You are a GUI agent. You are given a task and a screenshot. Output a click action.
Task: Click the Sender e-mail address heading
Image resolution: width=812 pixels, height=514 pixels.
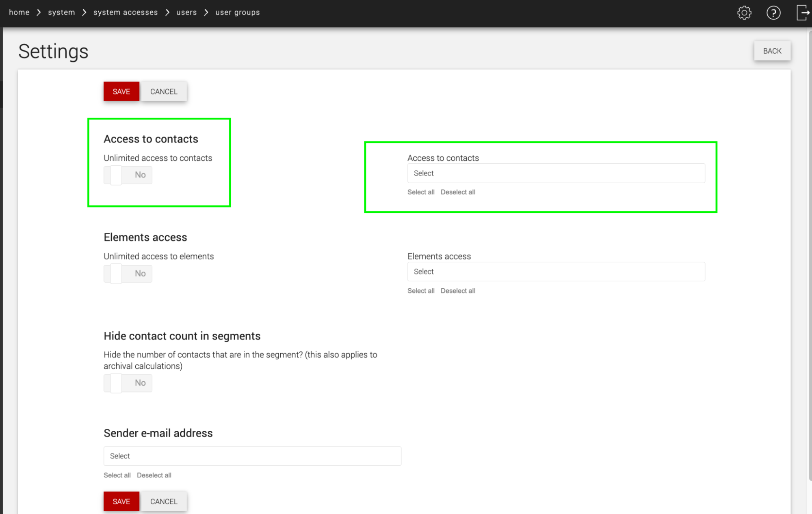tap(158, 433)
